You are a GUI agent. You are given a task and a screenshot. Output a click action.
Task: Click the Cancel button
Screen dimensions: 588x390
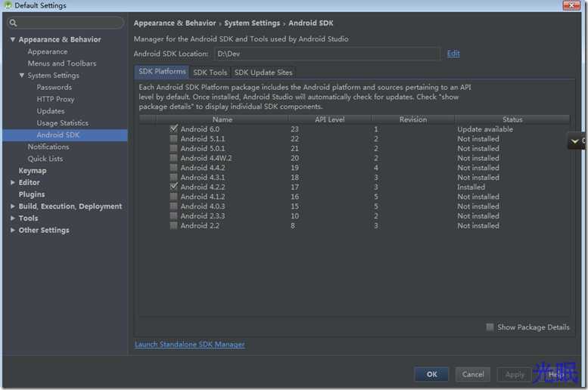click(x=473, y=374)
